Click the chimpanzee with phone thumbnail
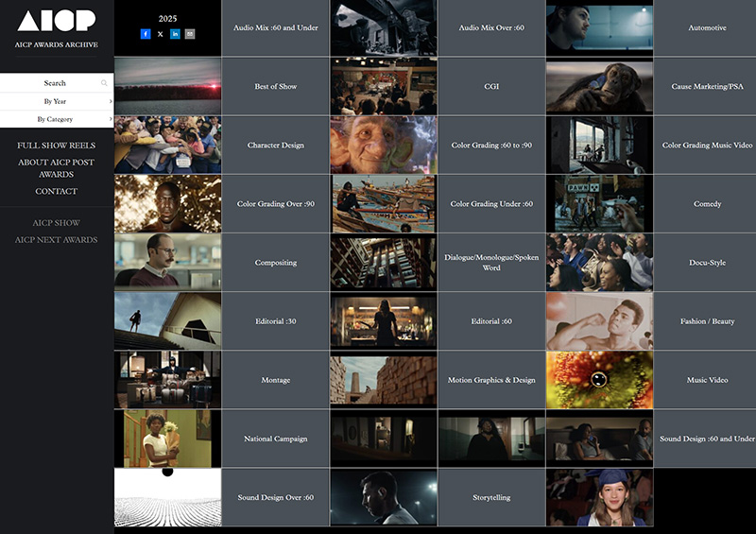This screenshot has width=756, height=534. [599, 86]
